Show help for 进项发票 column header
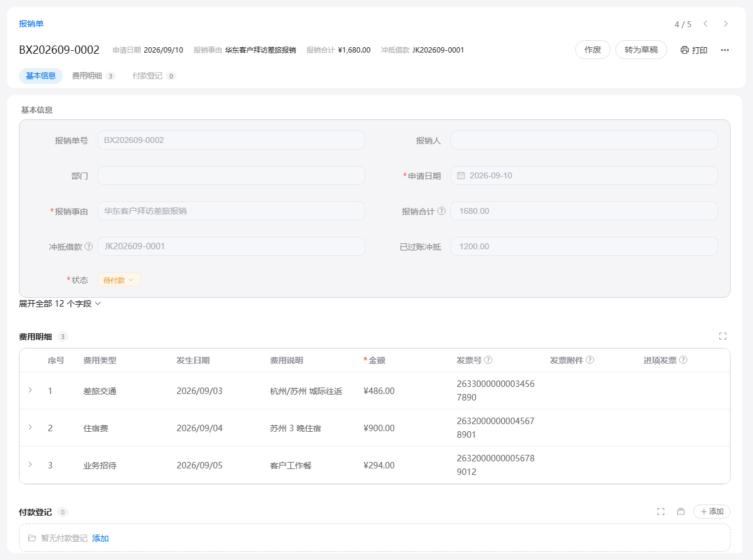The width and height of the screenshot is (753, 560). [683, 360]
